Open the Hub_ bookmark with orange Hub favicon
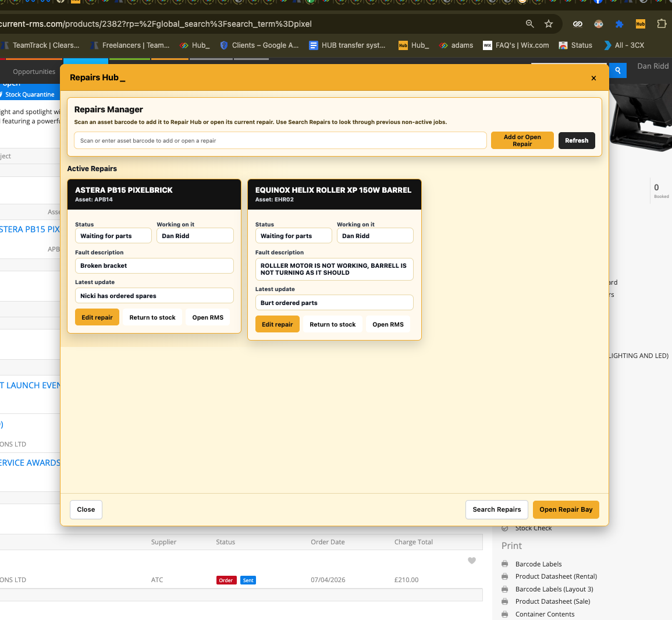672x620 pixels. click(414, 45)
